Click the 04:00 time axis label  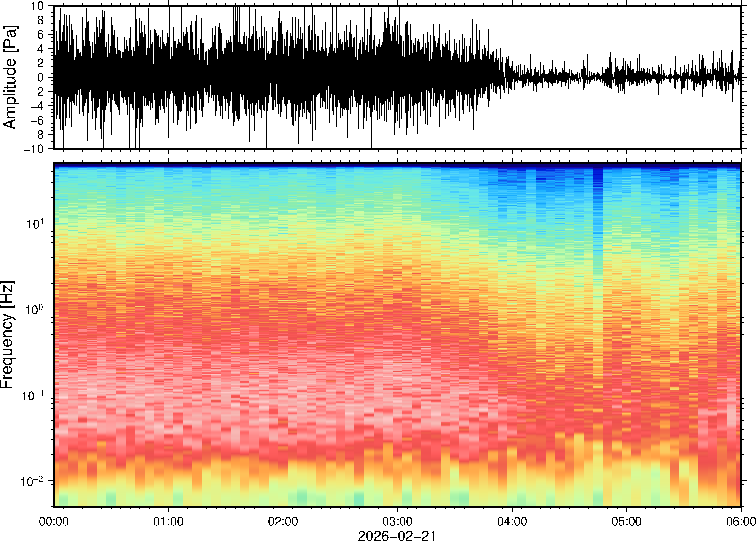click(512, 521)
